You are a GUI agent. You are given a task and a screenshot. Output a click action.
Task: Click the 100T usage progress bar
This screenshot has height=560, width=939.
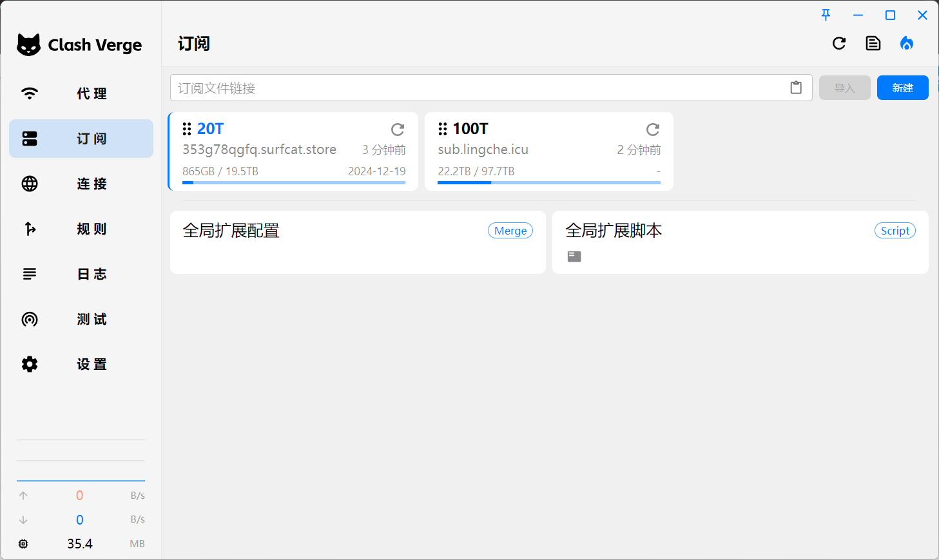coord(549,183)
